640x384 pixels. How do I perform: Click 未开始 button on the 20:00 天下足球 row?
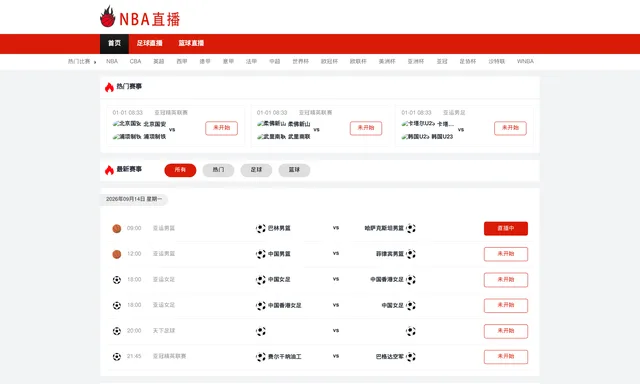pos(506,331)
